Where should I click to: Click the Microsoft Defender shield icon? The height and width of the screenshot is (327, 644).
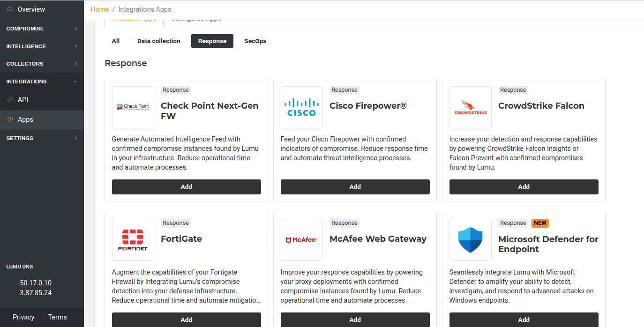click(470, 239)
